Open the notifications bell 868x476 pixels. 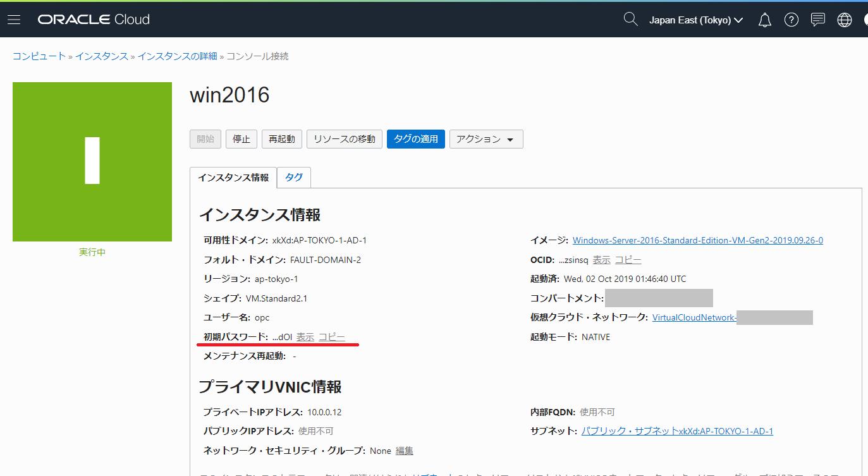[765, 20]
